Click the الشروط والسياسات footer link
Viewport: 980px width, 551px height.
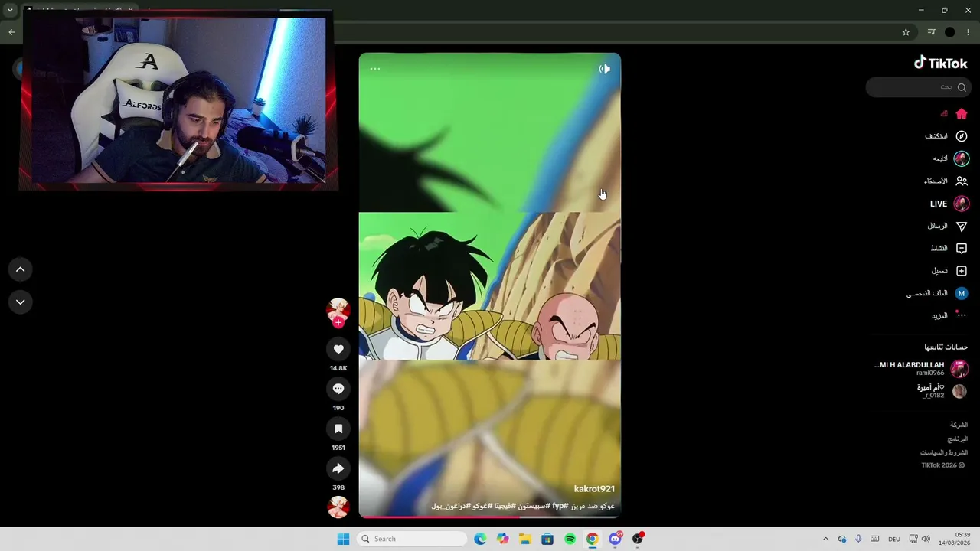(x=943, y=452)
